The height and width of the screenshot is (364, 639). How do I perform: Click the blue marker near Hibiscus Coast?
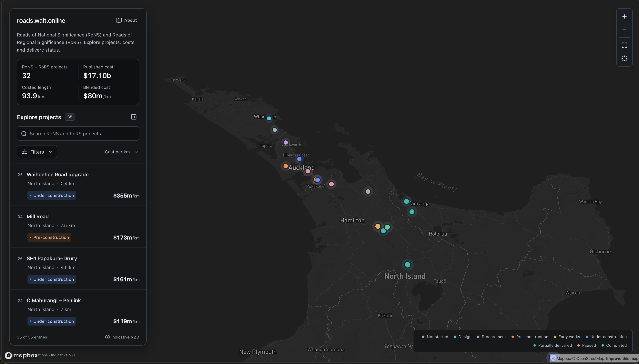point(299,159)
